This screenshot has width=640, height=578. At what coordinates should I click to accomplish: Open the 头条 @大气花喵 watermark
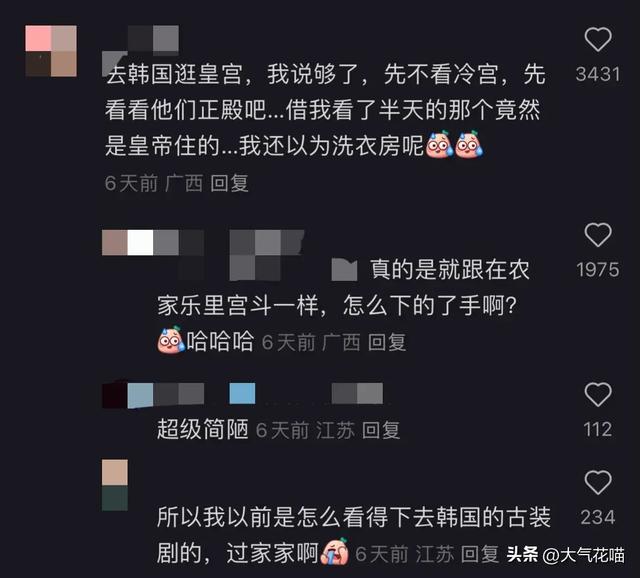pos(566,555)
